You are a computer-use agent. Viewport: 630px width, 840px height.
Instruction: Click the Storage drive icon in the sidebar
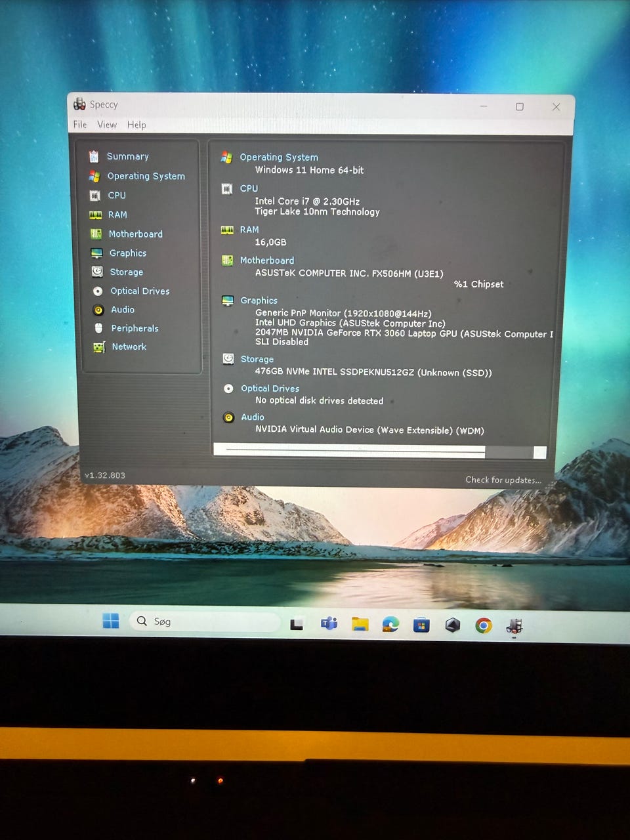(x=97, y=271)
